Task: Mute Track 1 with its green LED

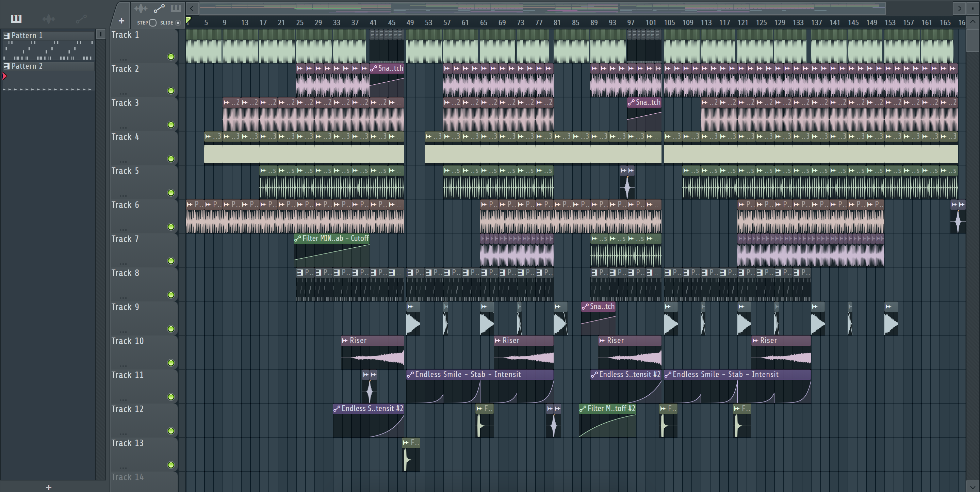Action: pos(171,57)
